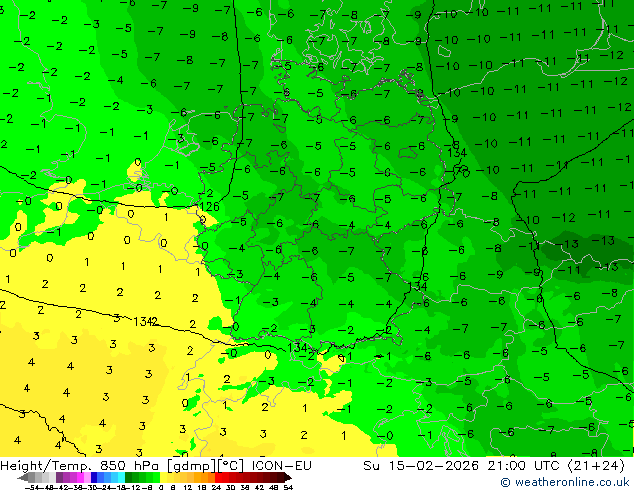Click the '1342' height contour label
This screenshot has height=490, width=634.
(145, 322)
